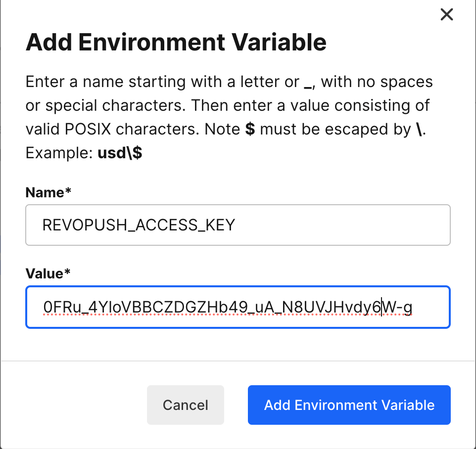Click the "W-g" ending of the Value text
Viewport: 476px width, 449px height.
coord(398,308)
